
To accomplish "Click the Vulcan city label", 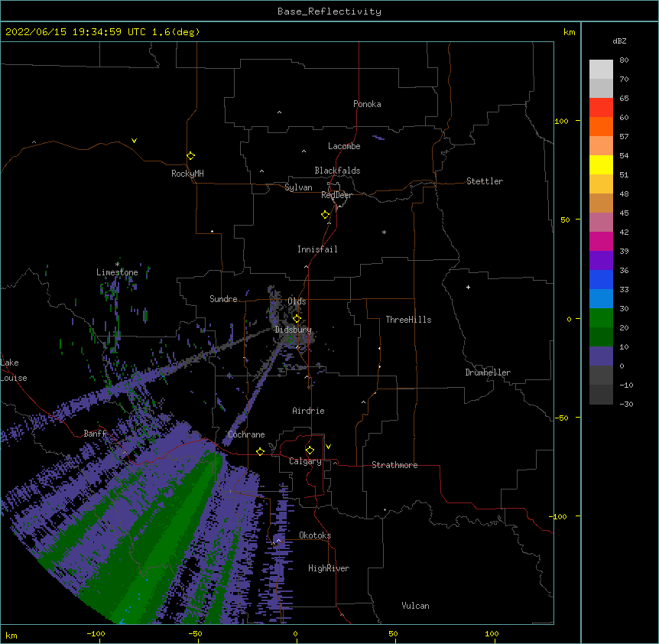I will pos(415,606).
